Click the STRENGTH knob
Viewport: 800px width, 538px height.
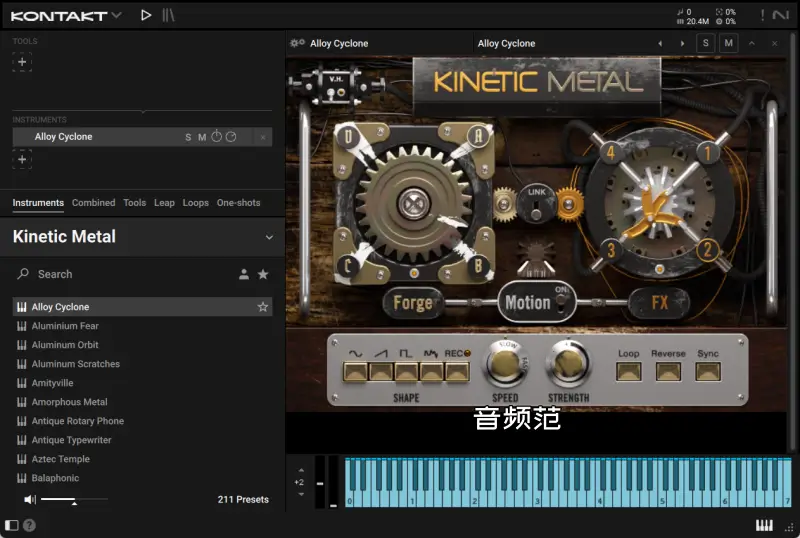(568, 364)
